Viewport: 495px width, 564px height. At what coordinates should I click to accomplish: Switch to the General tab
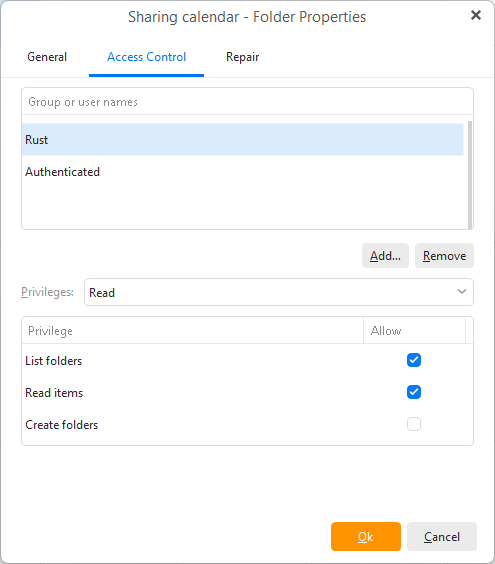[x=47, y=57]
